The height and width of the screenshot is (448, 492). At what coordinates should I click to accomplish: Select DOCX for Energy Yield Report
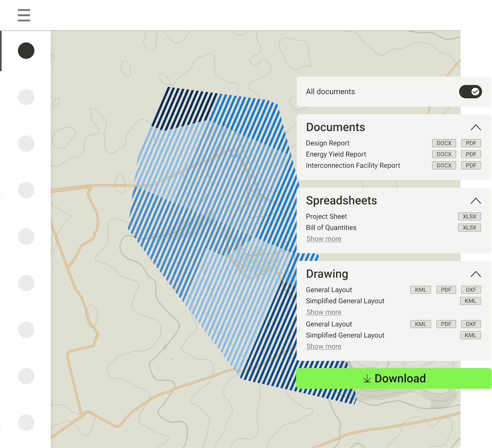(444, 154)
